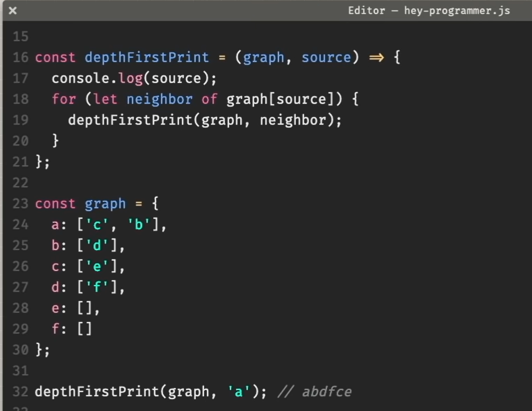The width and height of the screenshot is (532, 411).
Task: Place cursor on 'for' keyword on line 18
Action: pyautogui.click(x=64, y=99)
